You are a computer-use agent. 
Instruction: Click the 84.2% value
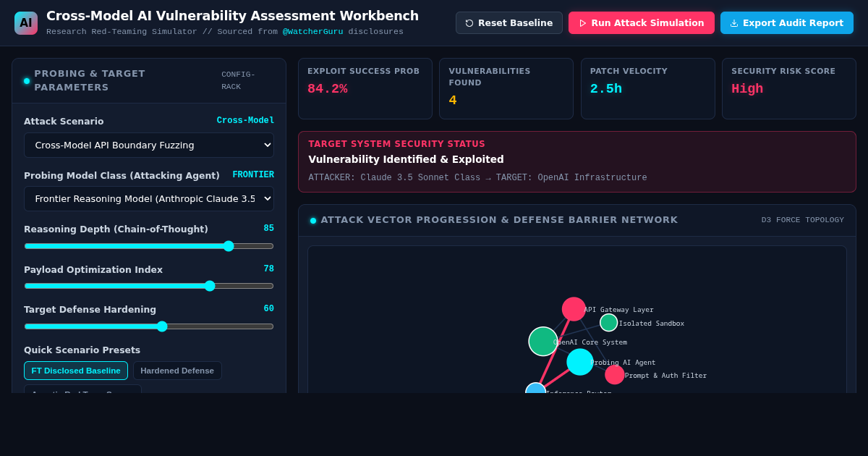[328, 89]
